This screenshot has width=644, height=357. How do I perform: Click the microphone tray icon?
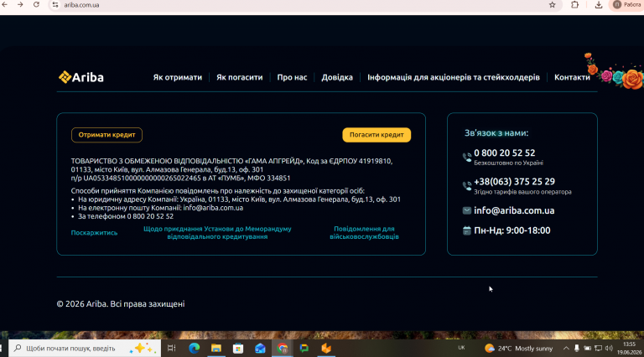pyautogui.click(x=577, y=349)
